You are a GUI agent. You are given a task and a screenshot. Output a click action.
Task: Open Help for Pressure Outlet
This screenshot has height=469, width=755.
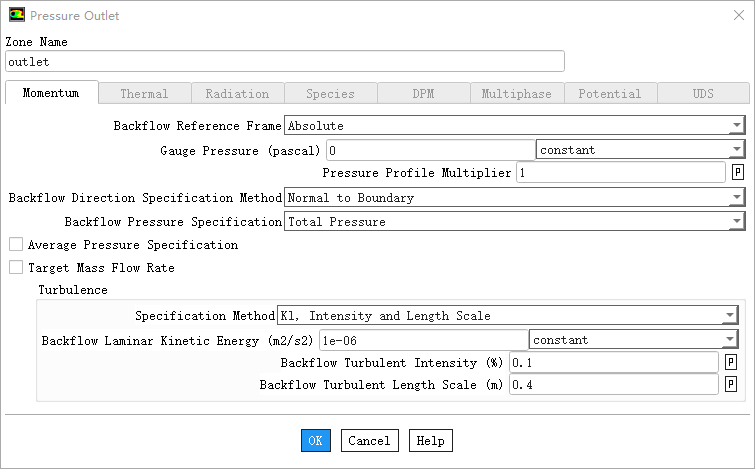pyautogui.click(x=430, y=441)
